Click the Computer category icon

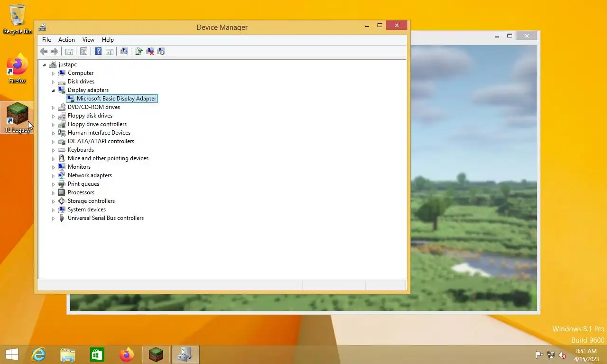(x=61, y=73)
